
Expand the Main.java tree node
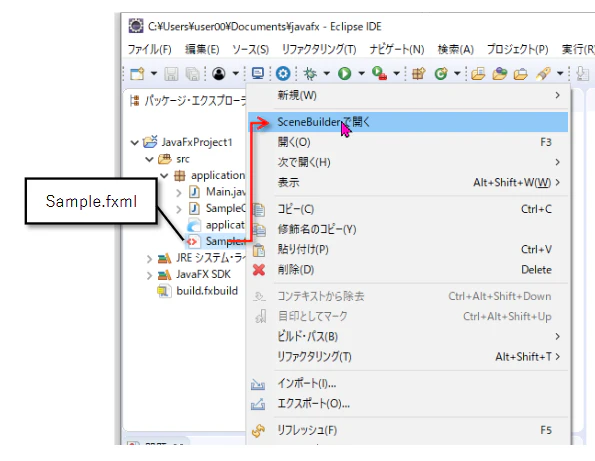pyautogui.click(x=179, y=193)
